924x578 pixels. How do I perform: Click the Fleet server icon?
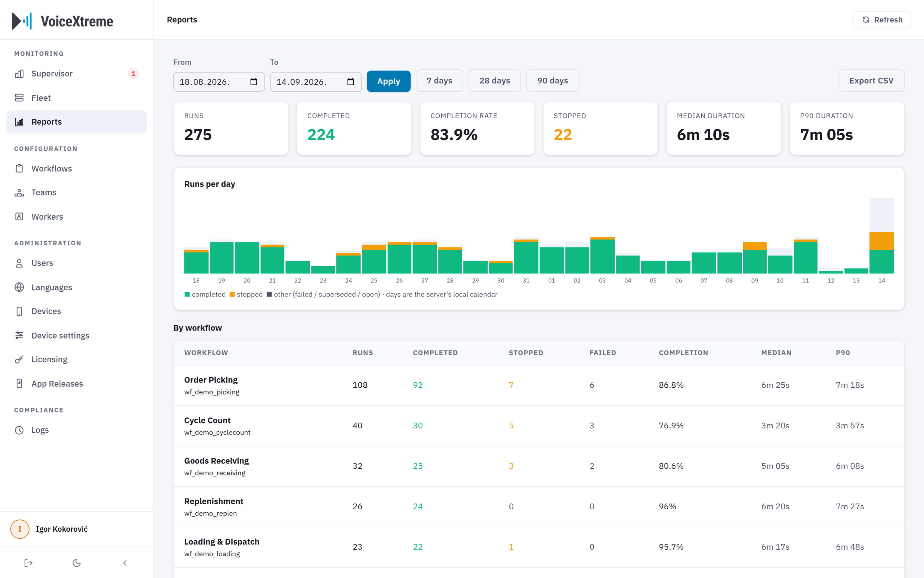click(19, 98)
